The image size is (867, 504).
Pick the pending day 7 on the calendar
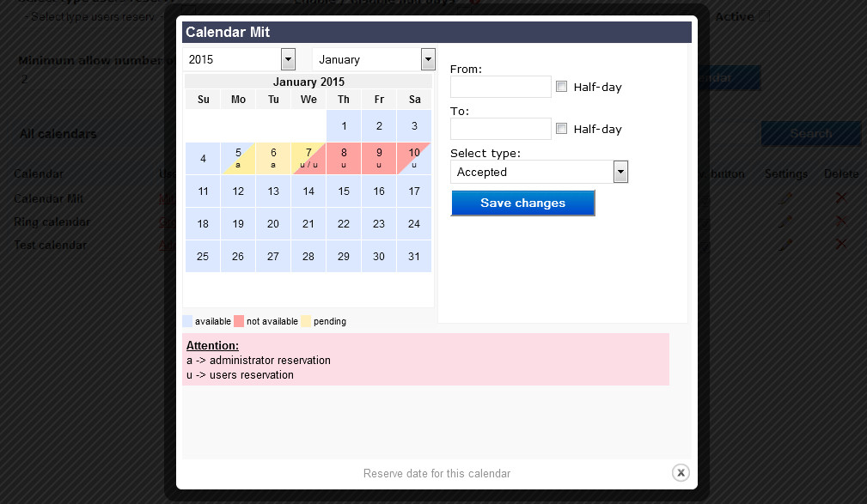[x=308, y=158]
